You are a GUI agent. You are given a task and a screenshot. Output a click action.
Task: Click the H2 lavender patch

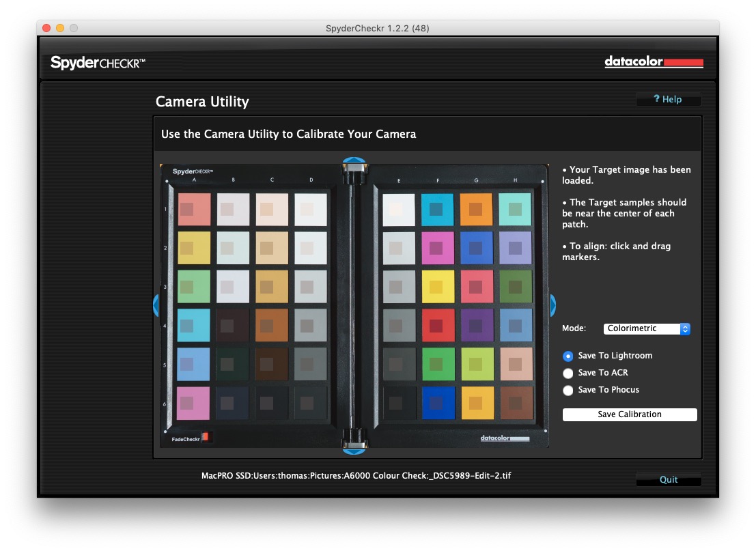(516, 248)
